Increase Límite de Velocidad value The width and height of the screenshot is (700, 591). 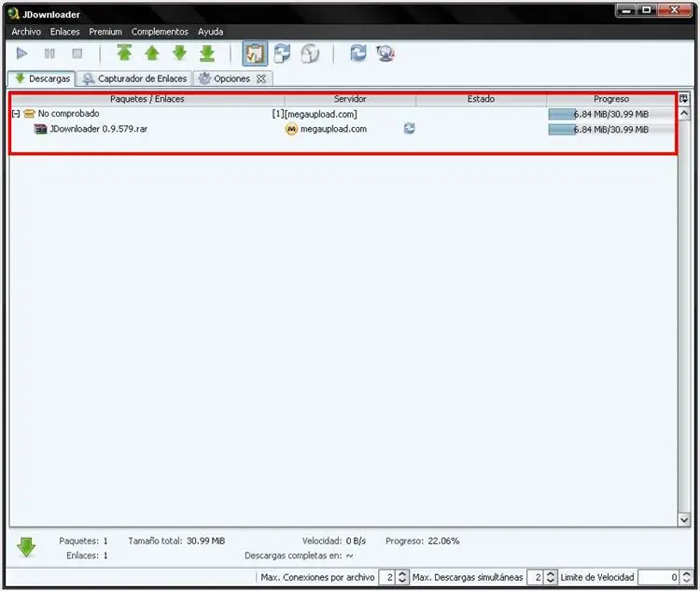pos(687,574)
